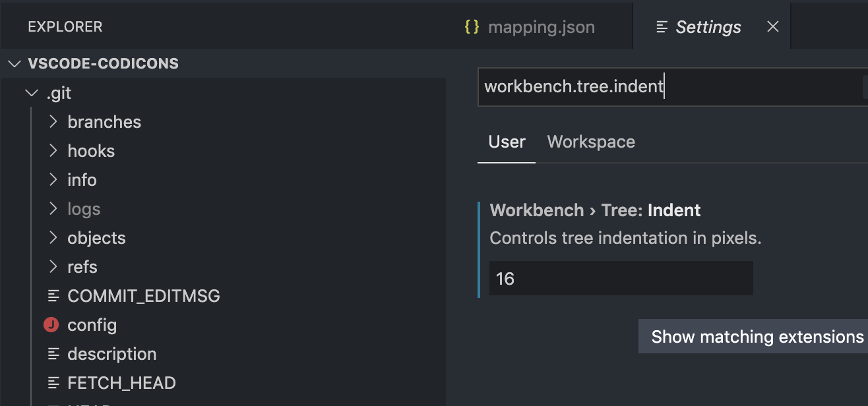The height and width of the screenshot is (406, 868).
Task: Collapse the VSCODE-CODICONS workspace section
Action: tap(14, 63)
